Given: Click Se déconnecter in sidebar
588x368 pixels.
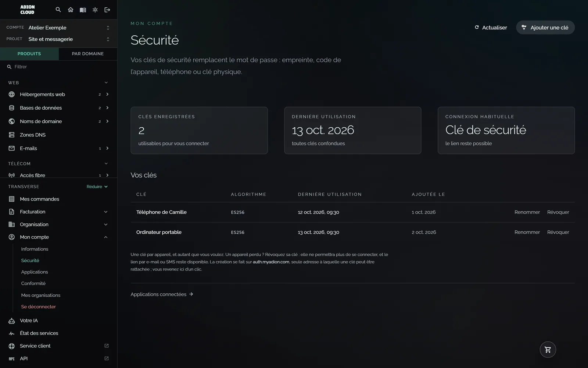Looking at the screenshot, I should coord(39,307).
